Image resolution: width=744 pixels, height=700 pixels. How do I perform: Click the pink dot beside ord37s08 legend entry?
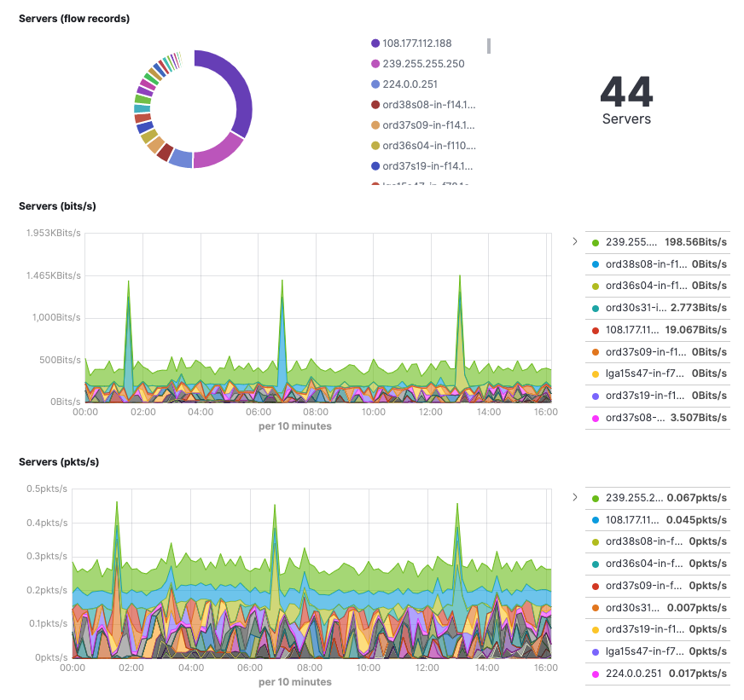595,417
